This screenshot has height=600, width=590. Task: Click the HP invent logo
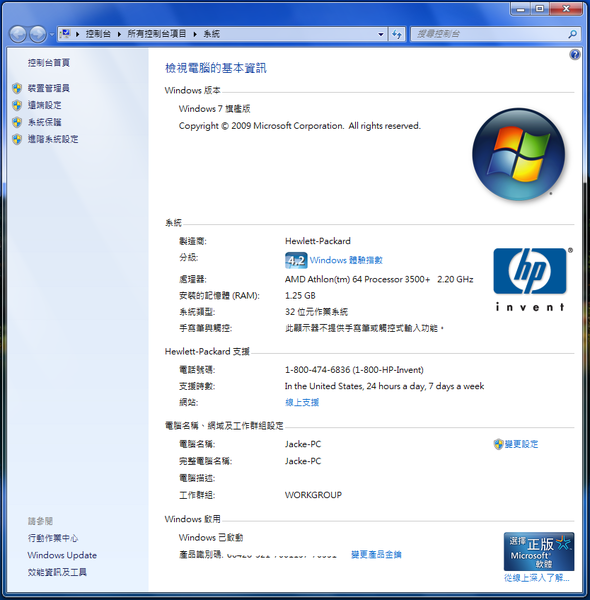tap(532, 280)
